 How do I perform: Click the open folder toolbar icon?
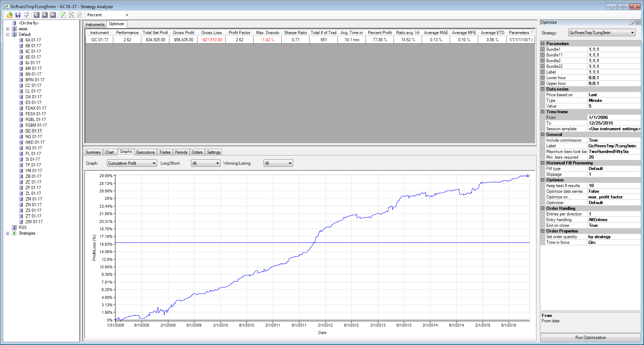[10, 15]
